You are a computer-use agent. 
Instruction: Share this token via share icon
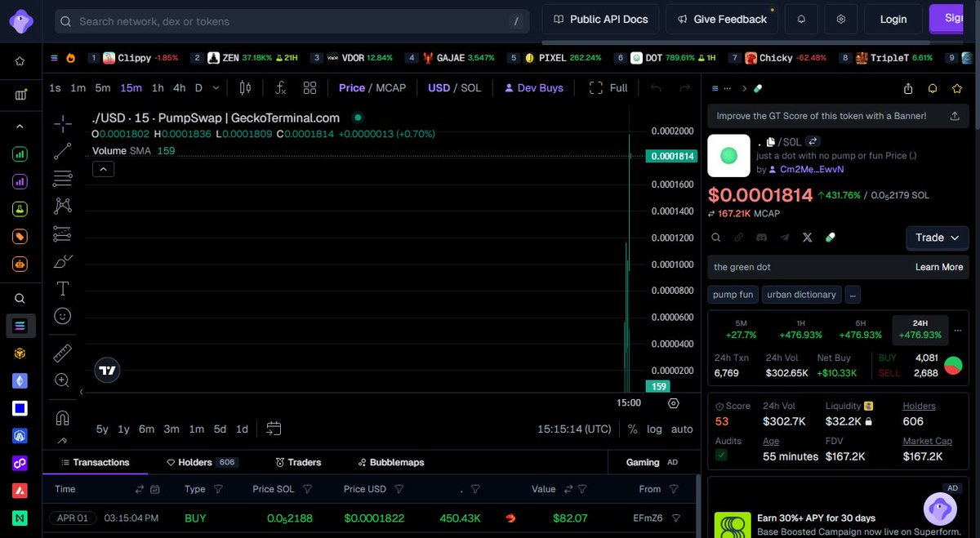tap(908, 88)
